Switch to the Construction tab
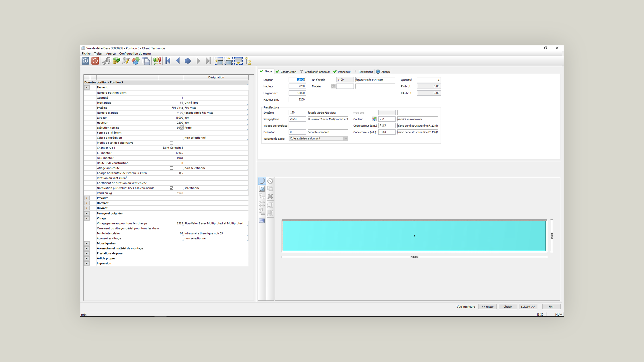This screenshot has height=362, width=644. coord(286,72)
